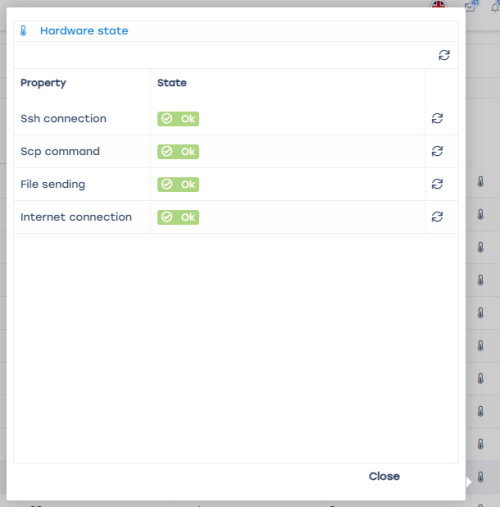500x507 pixels.
Task: Click the Ok badge for Scp command
Action: coord(178,152)
